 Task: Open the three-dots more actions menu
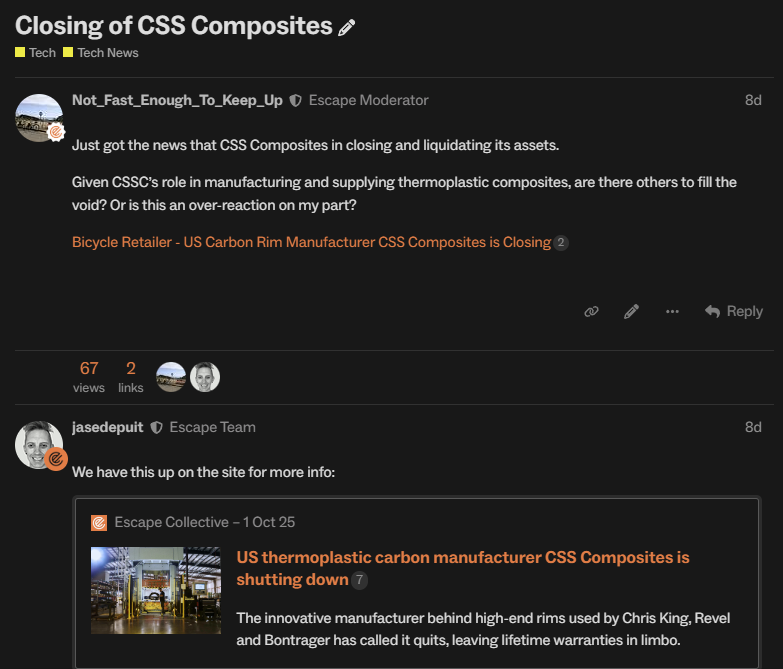point(672,312)
